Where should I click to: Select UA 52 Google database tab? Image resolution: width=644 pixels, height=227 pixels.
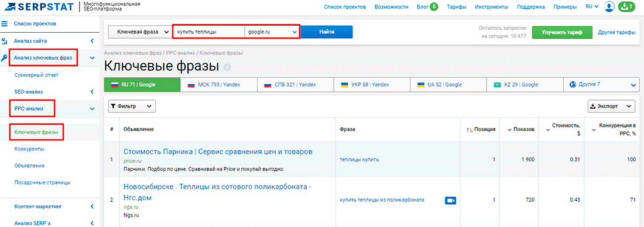click(448, 85)
